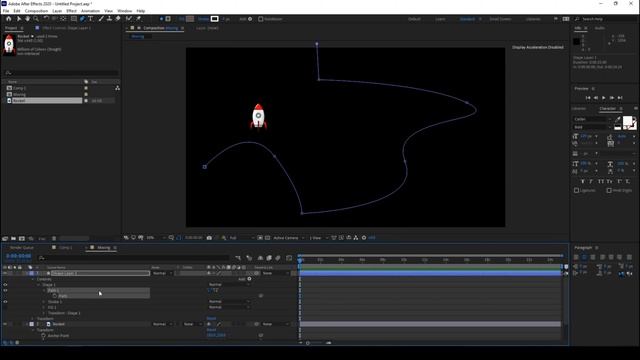Toggle visibility eye of Rocket layer
Screen dimensions: 640x360
coord(5,324)
